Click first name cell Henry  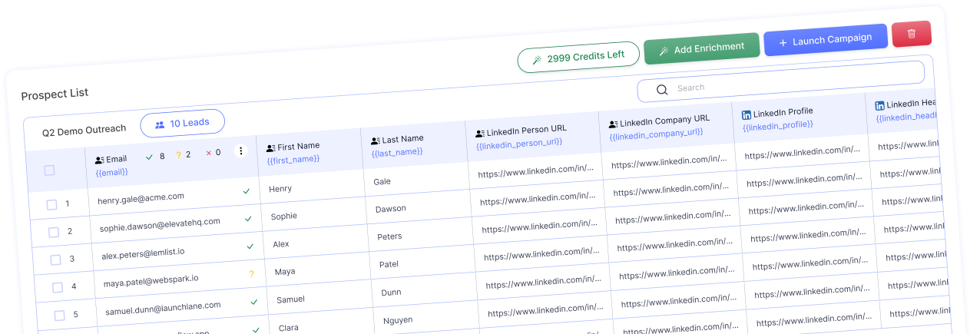coord(280,189)
